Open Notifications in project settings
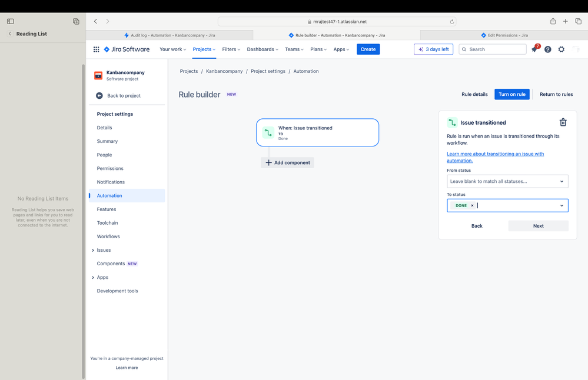The height and width of the screenshot is (380, 588). tap(111, 182)
